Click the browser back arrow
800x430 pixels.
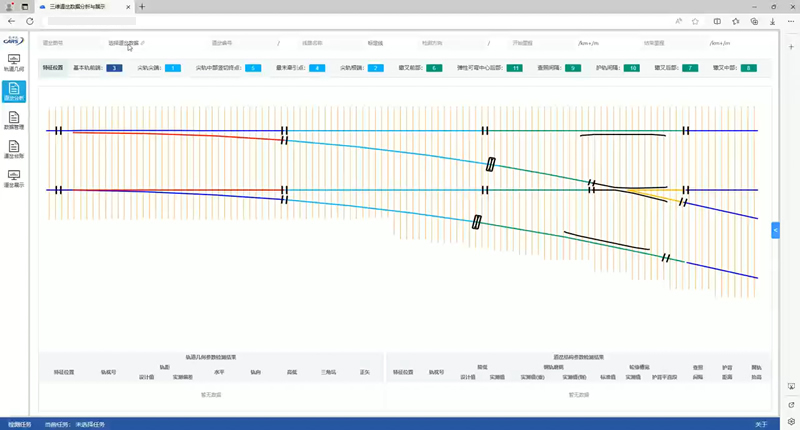tap(11, 21)
